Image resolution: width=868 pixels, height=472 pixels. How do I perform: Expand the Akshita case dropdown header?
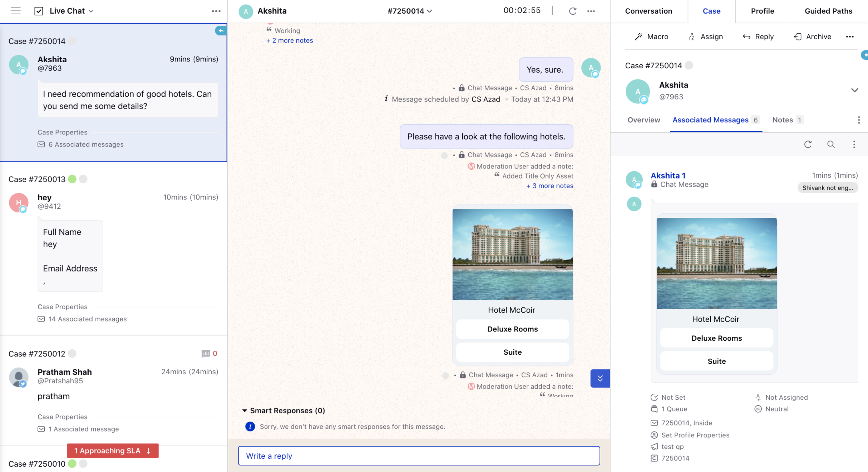[855, 90]
